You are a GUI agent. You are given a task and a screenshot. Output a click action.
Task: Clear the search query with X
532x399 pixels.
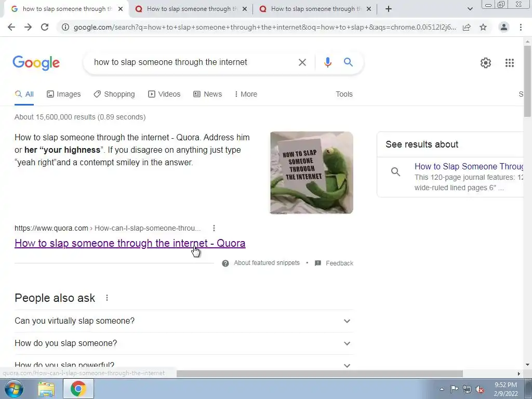click(x=302, y=62)
